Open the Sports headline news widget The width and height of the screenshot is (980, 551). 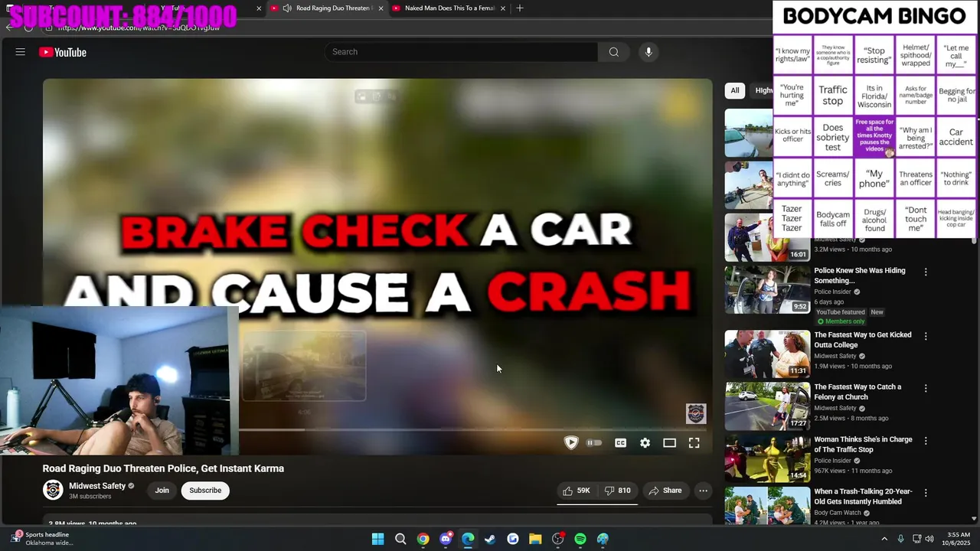[42, 539]
